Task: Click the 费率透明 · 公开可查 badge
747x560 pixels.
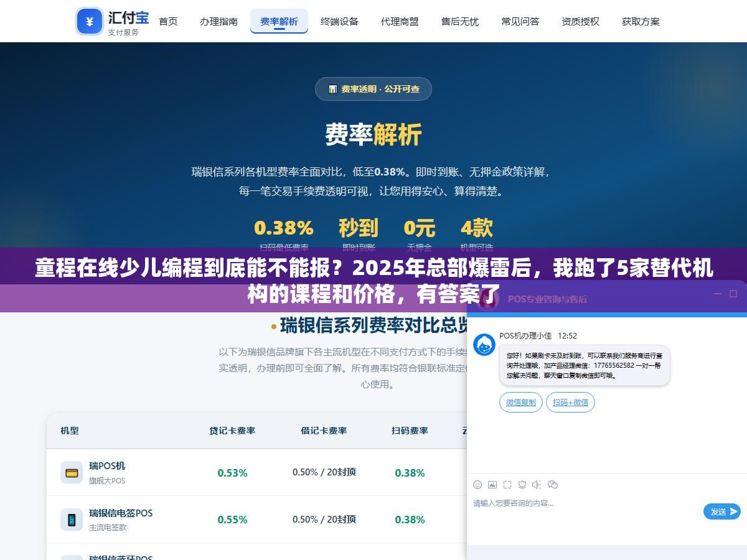Action: click(374, 89)
